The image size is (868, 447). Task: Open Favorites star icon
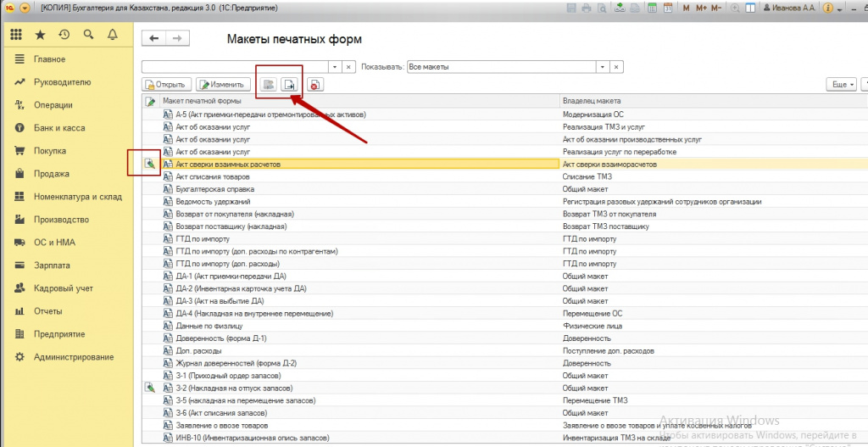tap(41, 35)
